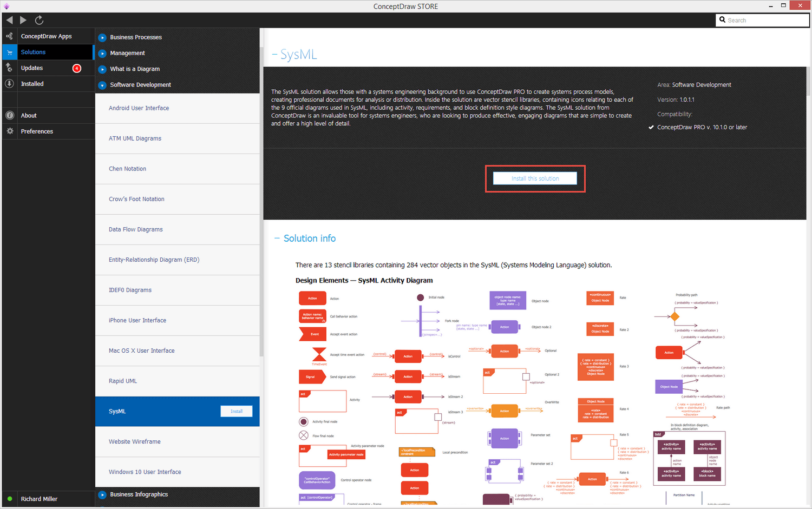Click the back navigation arrow
This screenshot has width=812, height=509.
click(9, 20)
